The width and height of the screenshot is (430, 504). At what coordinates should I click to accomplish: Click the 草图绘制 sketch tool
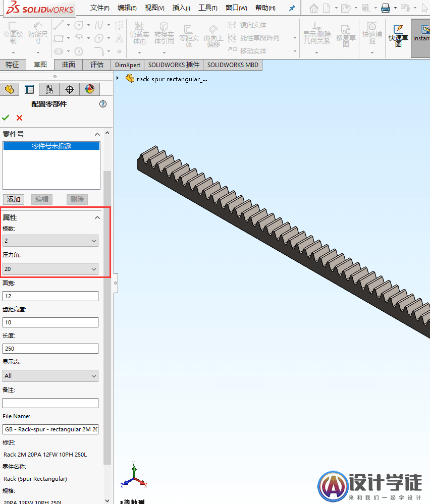tap(13, 33)
